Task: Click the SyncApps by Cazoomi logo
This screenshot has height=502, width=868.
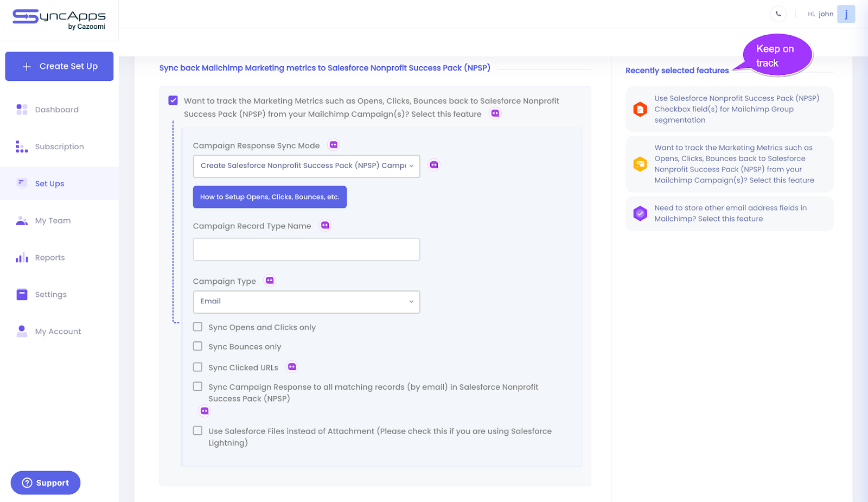Action: click(x=59, y=20)
